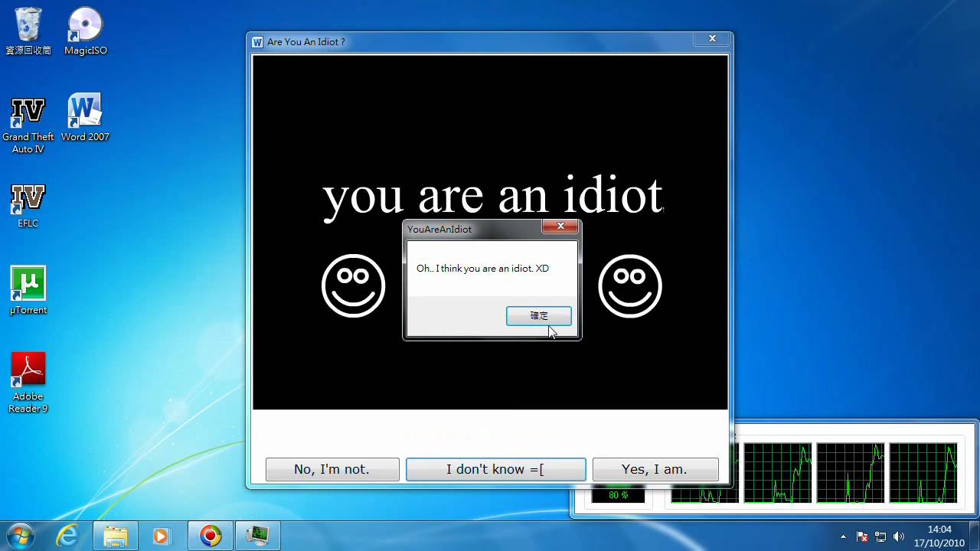Click the "I don't know =[" button
The width and height of the screenshot is (980, 551).
click(495, 469)
